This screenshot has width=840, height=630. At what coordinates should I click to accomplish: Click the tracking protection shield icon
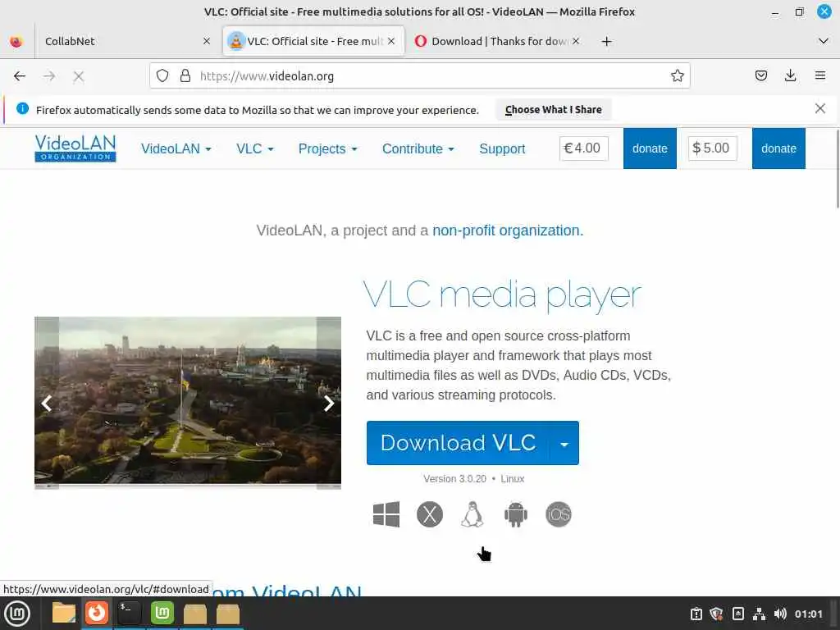(162, 76)
